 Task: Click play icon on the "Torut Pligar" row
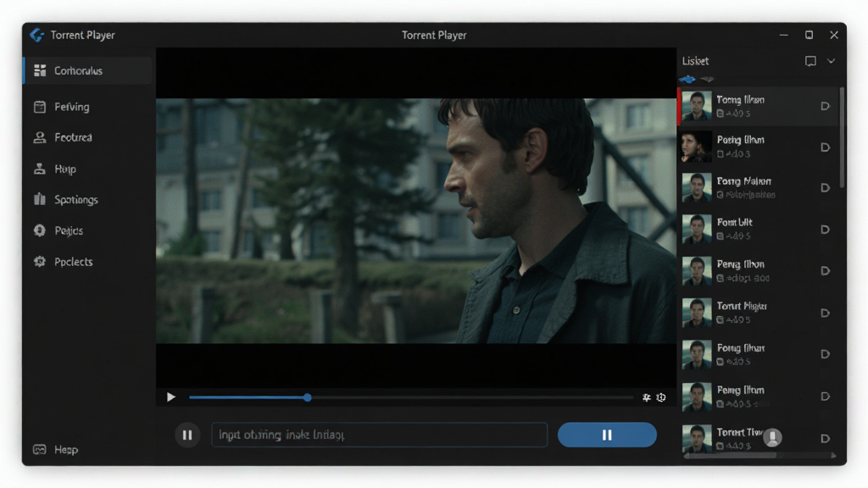click(825, 313)
